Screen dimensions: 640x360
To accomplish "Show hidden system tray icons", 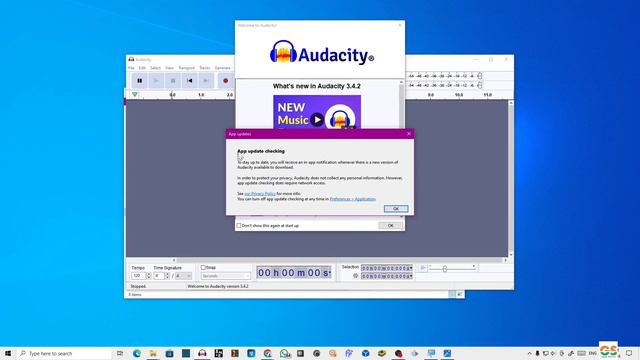I will click(529, 353).
